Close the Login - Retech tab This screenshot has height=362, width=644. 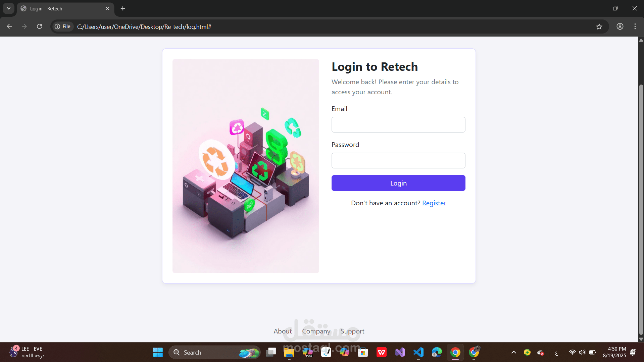coord(107,8)
